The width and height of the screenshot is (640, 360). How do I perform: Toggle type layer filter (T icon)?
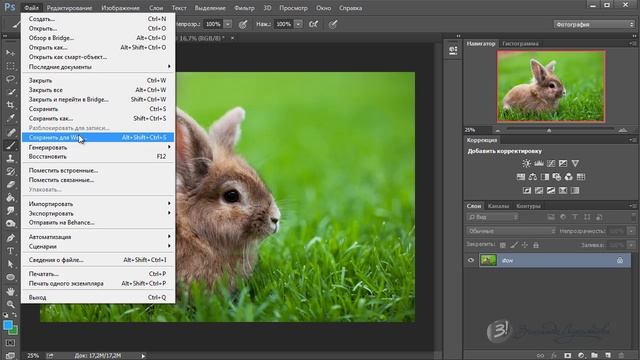point(575,217)
